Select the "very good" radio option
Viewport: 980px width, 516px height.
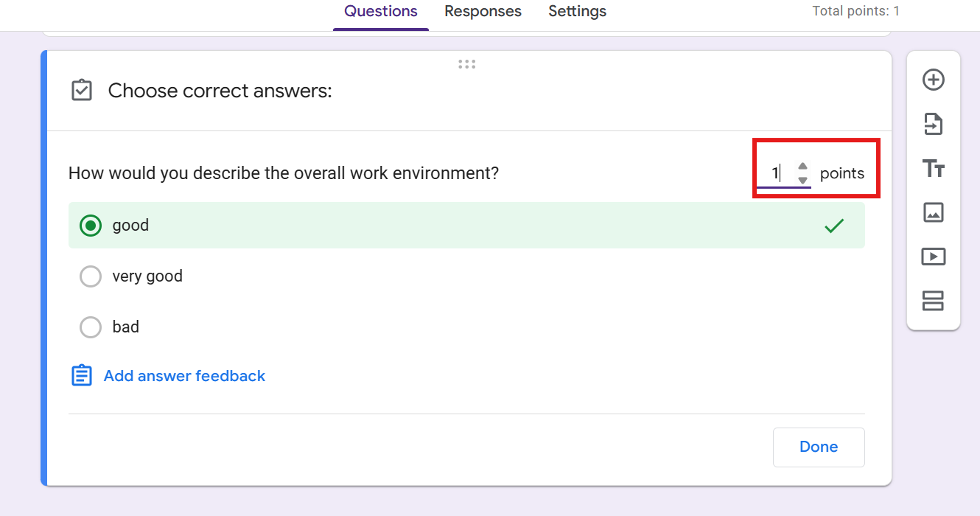point(91,276)
